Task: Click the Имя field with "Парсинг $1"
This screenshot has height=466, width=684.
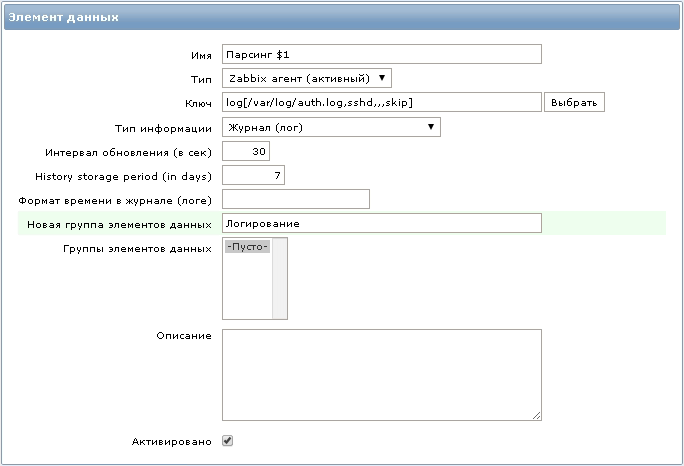Action: 381,54
